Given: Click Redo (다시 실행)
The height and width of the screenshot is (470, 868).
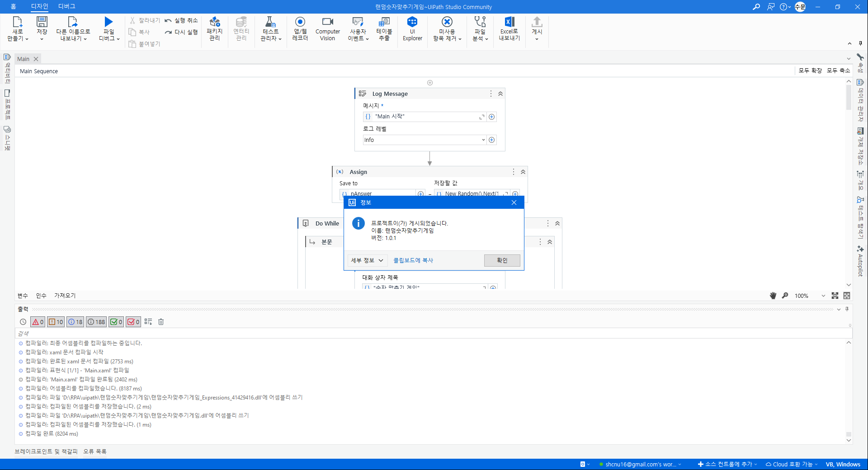Looking at the screenshot, I should (181, 32).
